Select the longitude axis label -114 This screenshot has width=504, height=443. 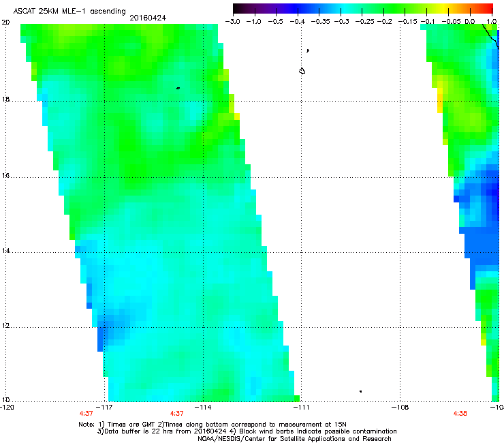tap(203, 408)
